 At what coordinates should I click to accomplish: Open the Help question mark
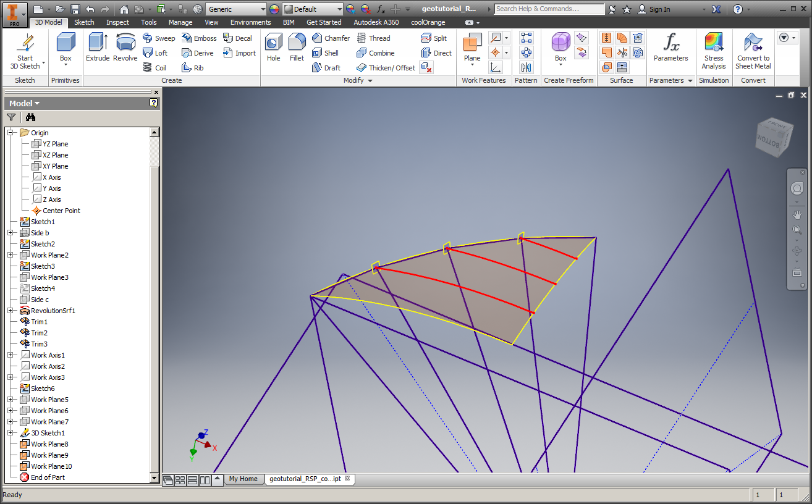pyautogui.click(x=738, y=9)
